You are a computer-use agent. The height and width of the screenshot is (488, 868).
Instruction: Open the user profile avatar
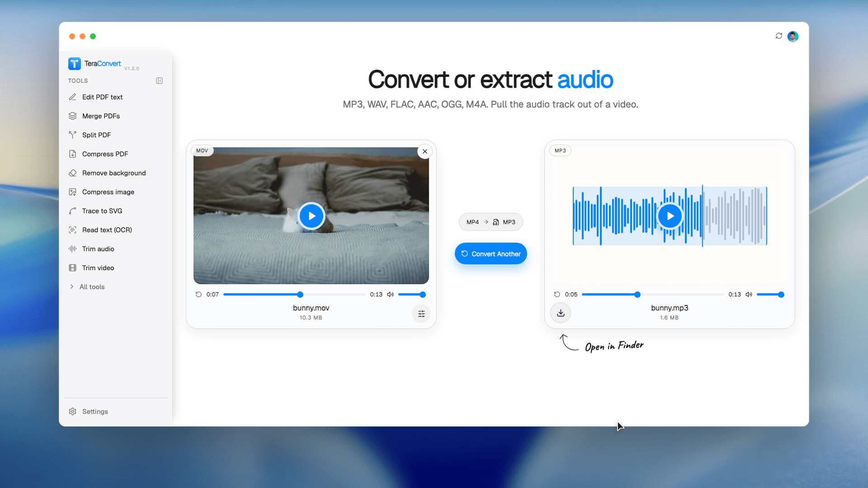pos(793,36)
